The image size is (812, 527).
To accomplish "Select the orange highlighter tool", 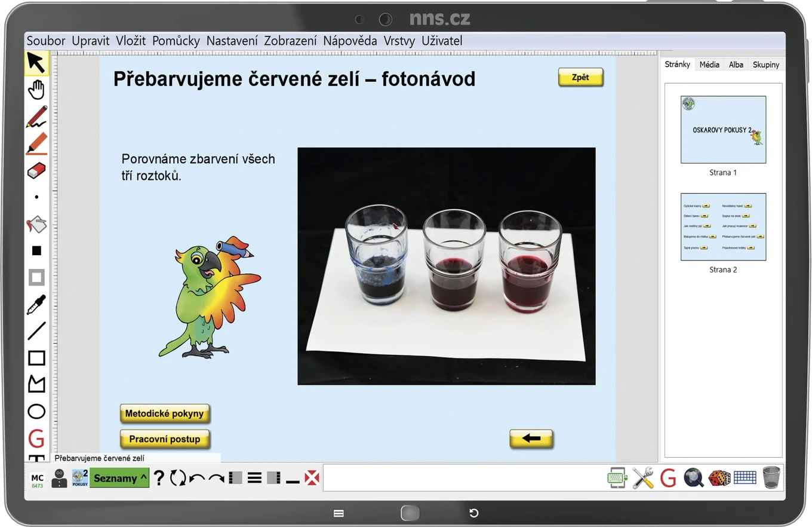I will pyautogui.click(x=36, y=143).
